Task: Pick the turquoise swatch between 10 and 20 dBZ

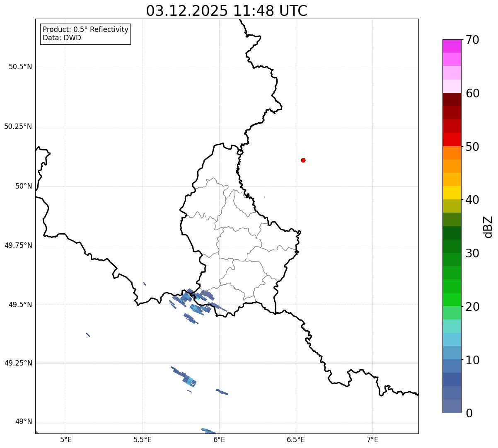Action: point(452,326)
